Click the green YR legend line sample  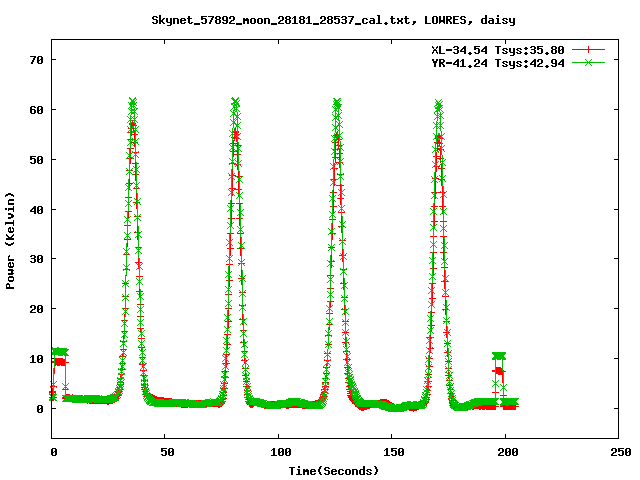tap(588, 62)
